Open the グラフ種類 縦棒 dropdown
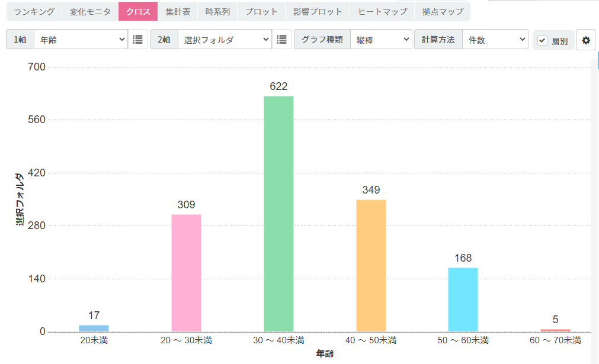The image size is (599, 364). (x=380, y=40)
